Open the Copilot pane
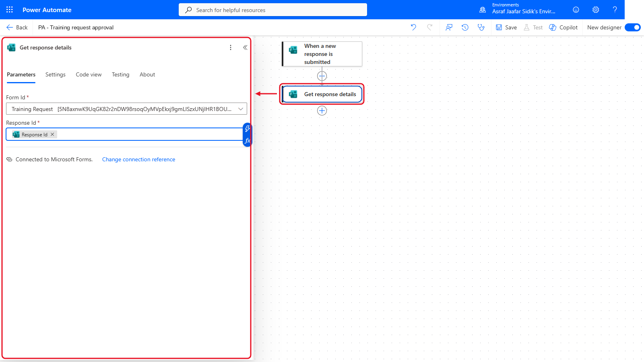This screenshot has width=644, height=362. pyautogui.click(x=563, y=27)
